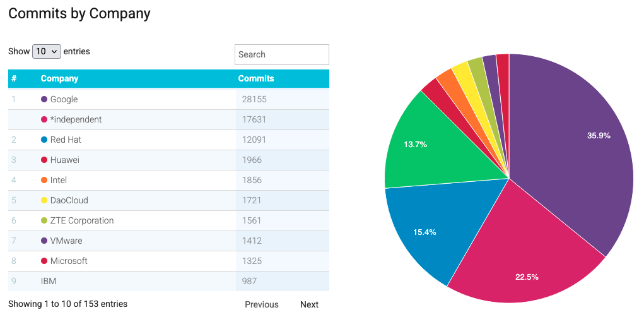
Task: Click the olive dot beside ZTE Corporation
Action: (44, 220)
